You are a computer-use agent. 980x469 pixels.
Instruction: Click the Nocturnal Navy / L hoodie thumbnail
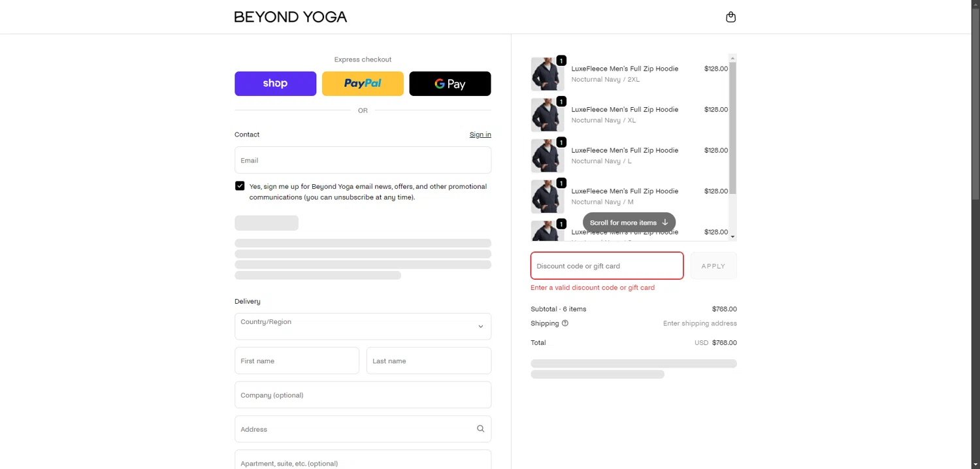tap(547, 155)
